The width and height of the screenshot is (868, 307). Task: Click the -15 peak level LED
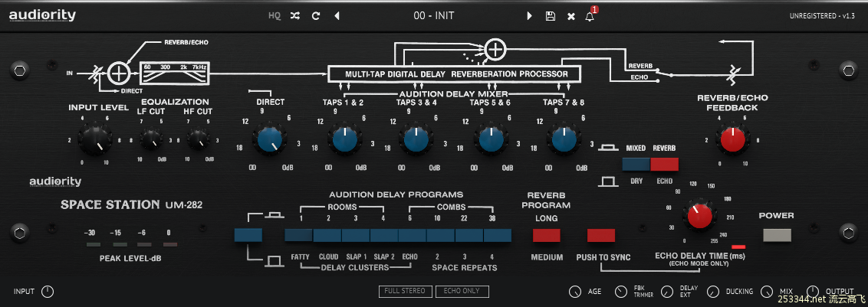(120, 244)
